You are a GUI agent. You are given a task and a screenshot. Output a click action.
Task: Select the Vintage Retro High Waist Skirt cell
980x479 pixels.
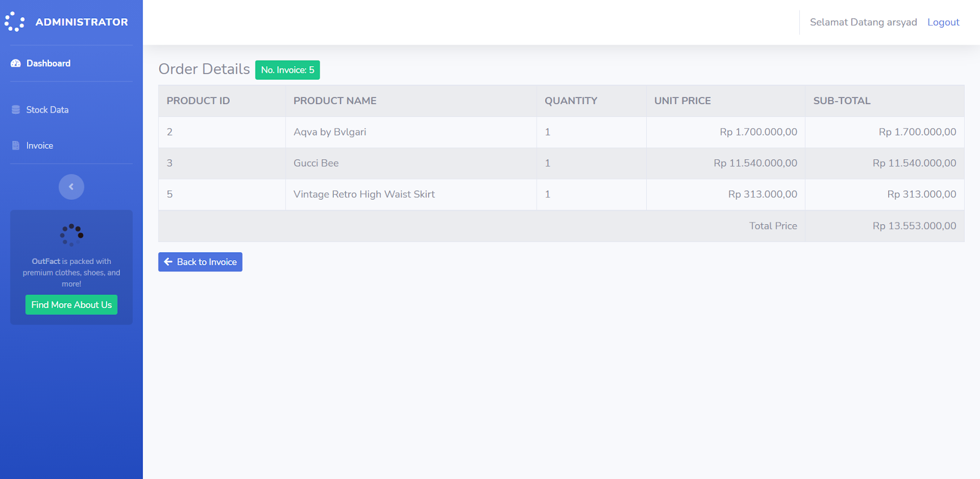(411, 194)
